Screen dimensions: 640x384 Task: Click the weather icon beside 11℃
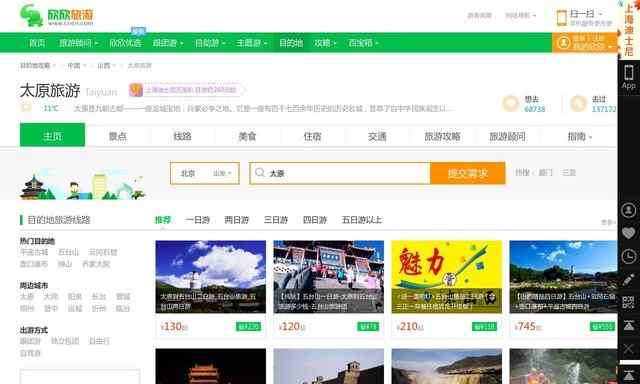[x=26, y=108]
